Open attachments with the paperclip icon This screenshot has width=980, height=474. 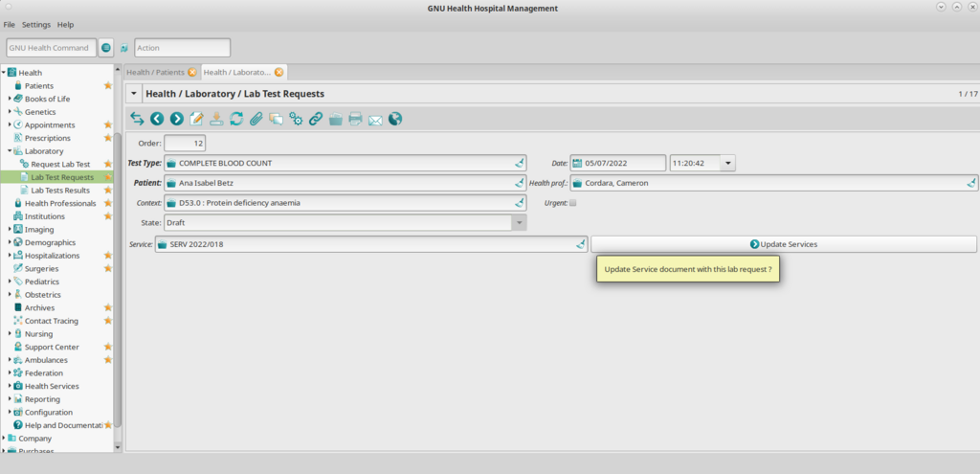(x=256, y=119)
